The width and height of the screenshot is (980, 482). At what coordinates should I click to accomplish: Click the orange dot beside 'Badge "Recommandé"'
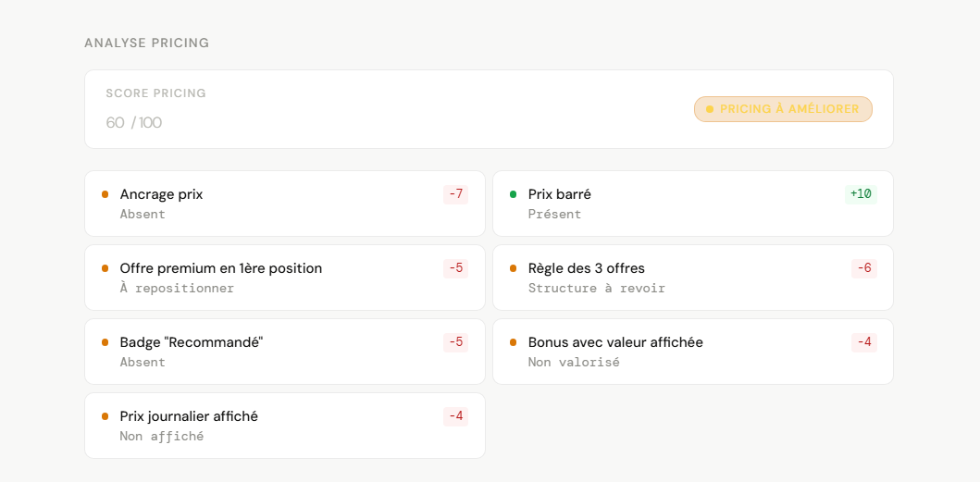[105, 342]
